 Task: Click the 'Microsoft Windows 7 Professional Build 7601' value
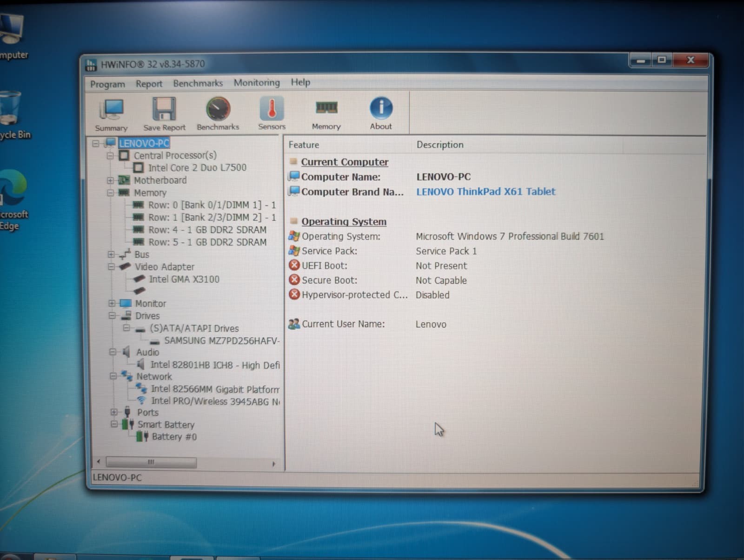point(510,236)
